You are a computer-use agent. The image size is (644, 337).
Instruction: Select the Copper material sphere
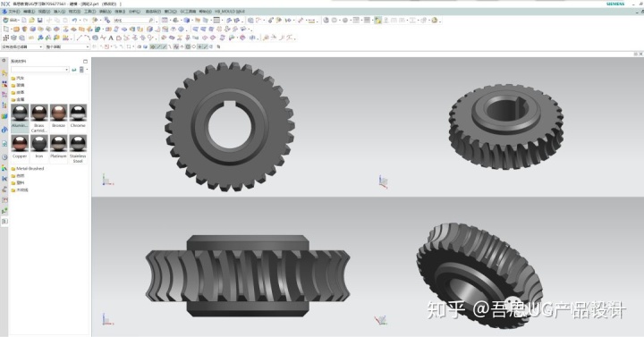(20, 143)
